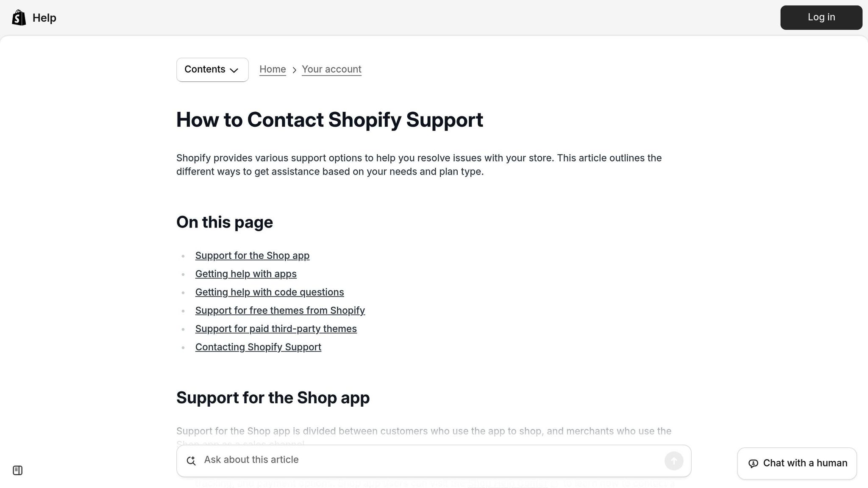868x488 pixels.
Task: Open the Home breadcrumb link
Action: (x=273, y=69)
